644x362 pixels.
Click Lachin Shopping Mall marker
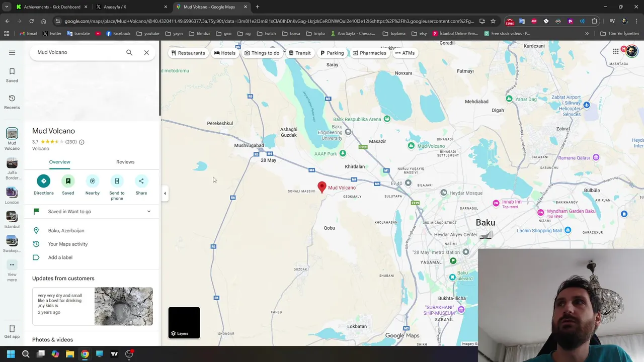coord(568,230)
